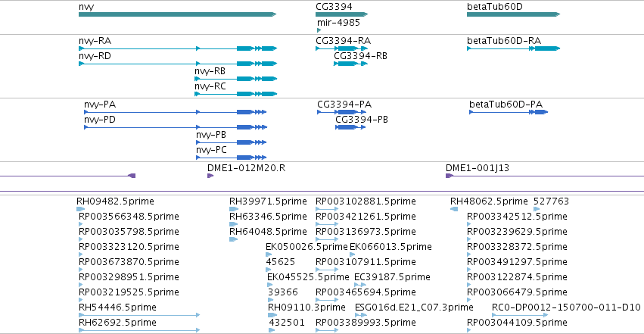This screenshot has height=334, width=644.
Task: Select the nvy-RC transcript
Action: [x=236, y=94]
